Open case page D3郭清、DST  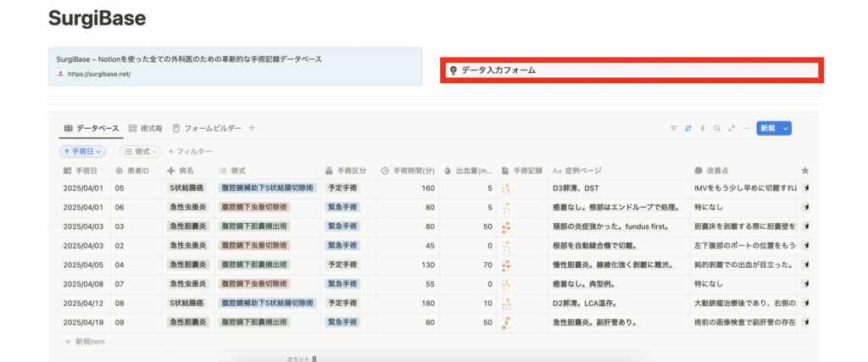click(x=576, y=189)
